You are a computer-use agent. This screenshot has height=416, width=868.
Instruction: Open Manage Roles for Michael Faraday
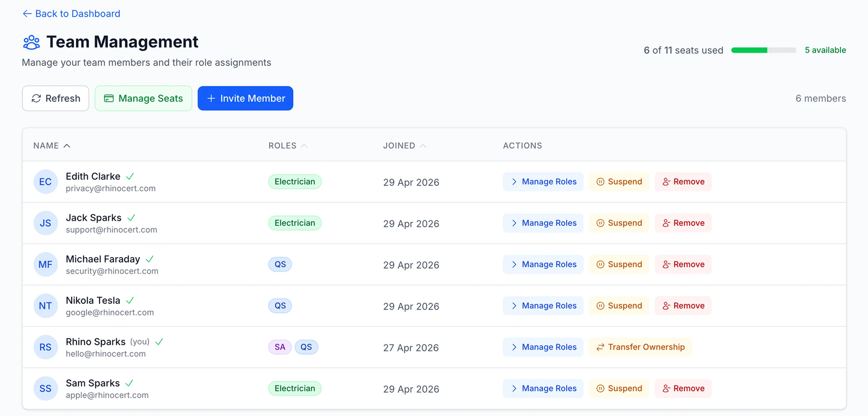point(543,264)
